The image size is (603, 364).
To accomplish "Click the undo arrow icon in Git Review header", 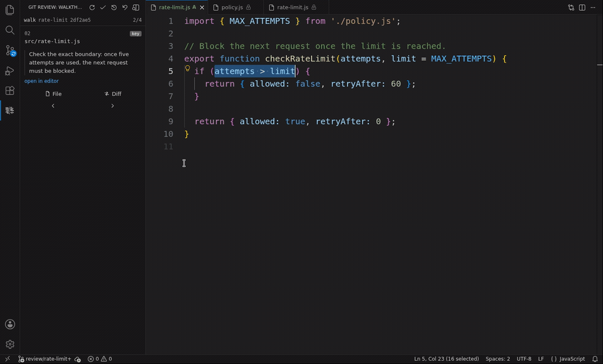I will pyautogui.click(x=124, y=8).
